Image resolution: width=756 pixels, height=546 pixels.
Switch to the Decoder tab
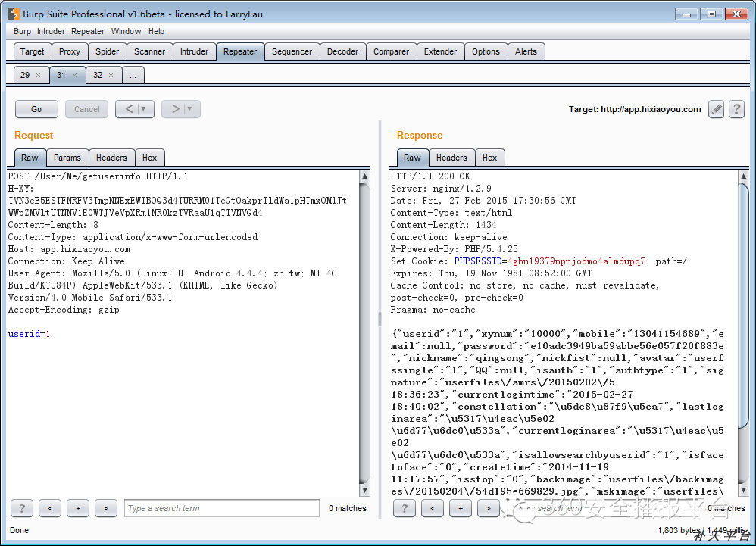(343, 51)
